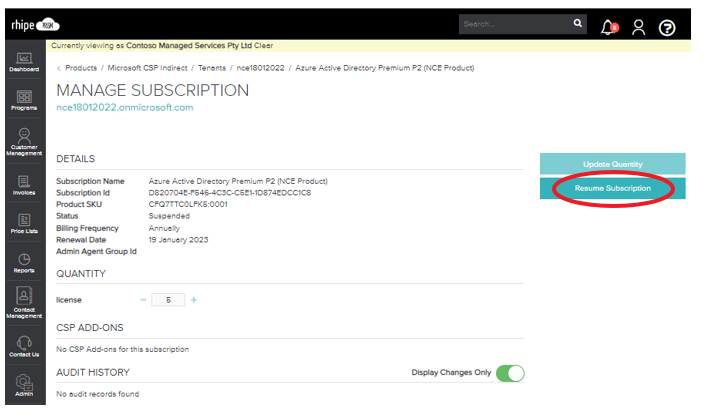The height and width of the screenshot is (419, 705).
Task: Open the Reports sidebar icon
Action: pyautogui.click(x=24, y=263)
